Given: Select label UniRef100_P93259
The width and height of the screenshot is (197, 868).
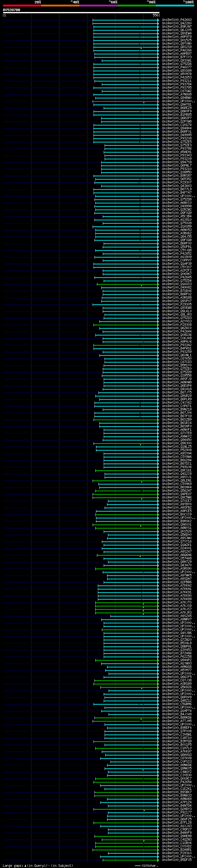Looking at the screenshot, I should (x=177, y=352).
